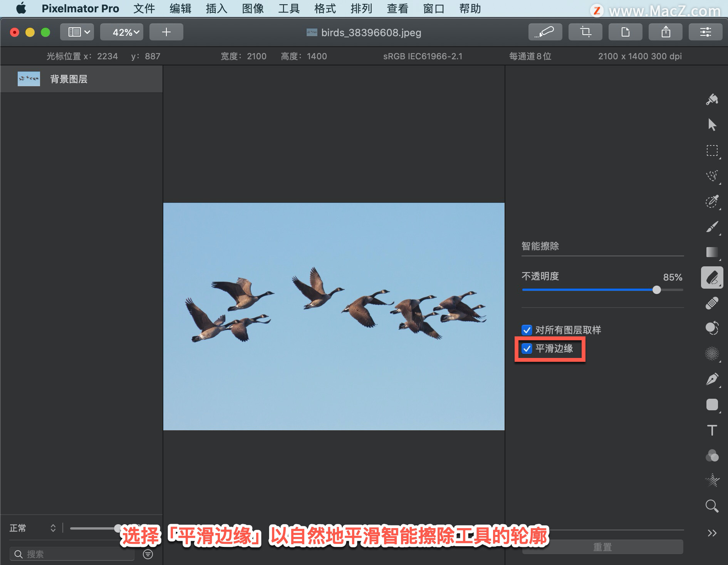Select the Arrange arrow tool
Viewport: 728px width, 565px height.
[x=712, y=125]
